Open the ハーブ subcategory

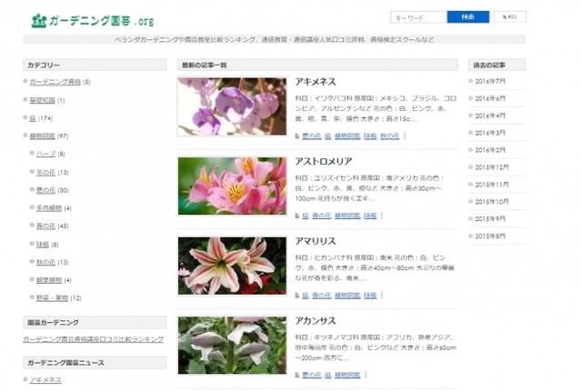coord(45,154)
